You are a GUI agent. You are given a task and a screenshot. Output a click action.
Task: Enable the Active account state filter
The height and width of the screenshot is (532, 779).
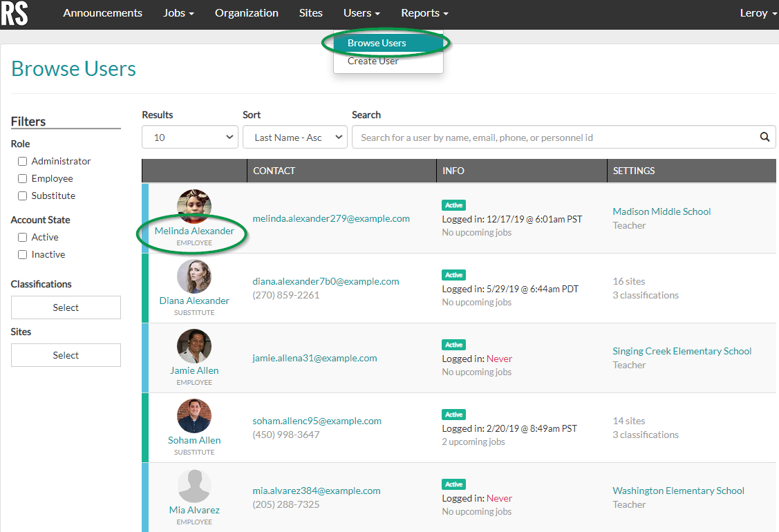(22, 237)
